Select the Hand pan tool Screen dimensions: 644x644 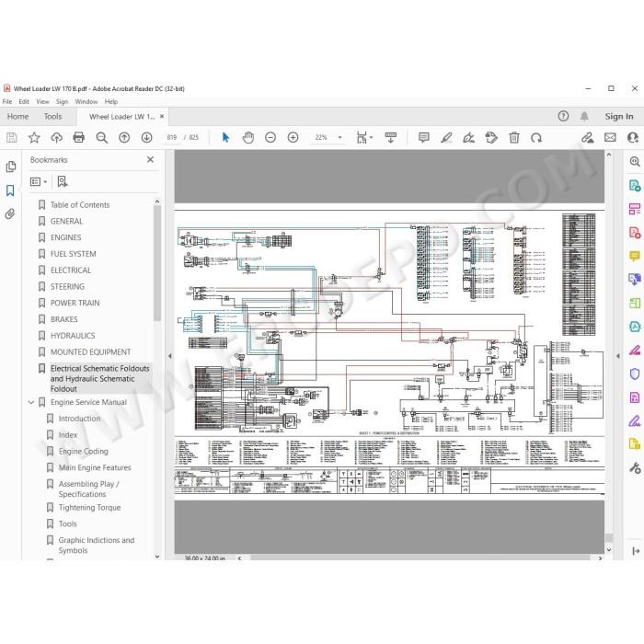pyautogui.click(x=248, y=138)
